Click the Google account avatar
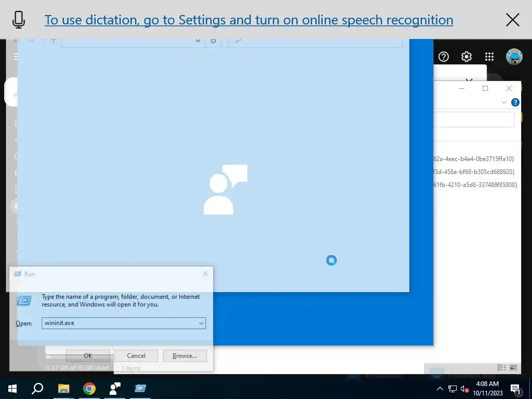The width and height of the screenshot is (532, 399). click(514, 56)
